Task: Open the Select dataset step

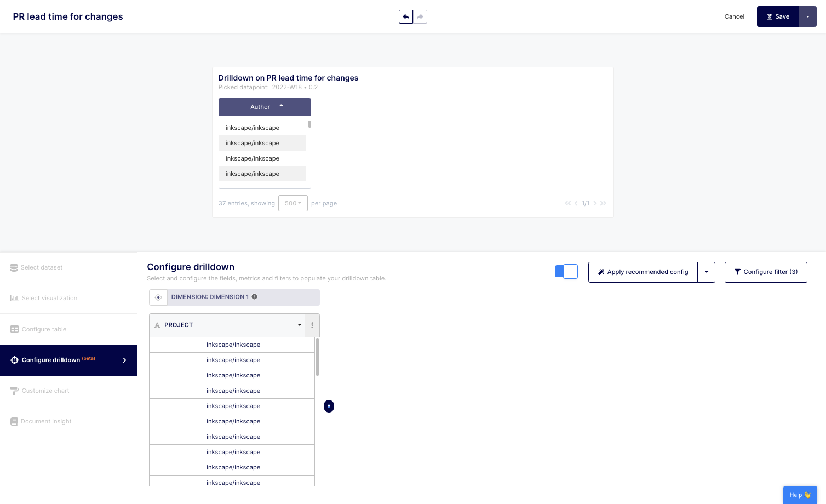Action: 42,268
